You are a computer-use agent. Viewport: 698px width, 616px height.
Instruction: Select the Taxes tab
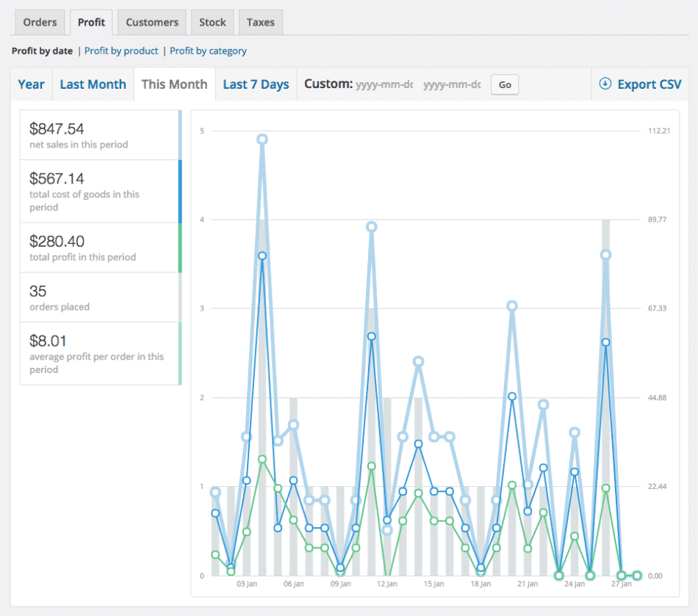click(260, 22)
